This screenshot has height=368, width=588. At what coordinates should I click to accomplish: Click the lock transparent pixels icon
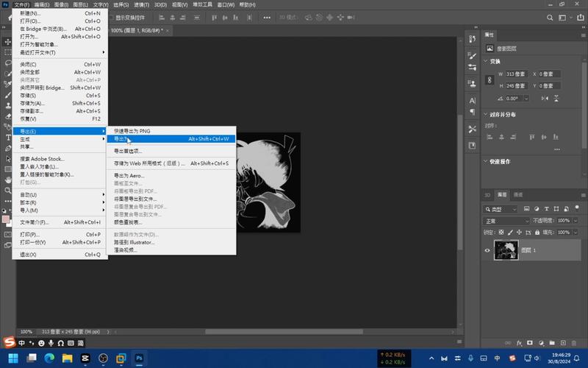click(501, 232)
